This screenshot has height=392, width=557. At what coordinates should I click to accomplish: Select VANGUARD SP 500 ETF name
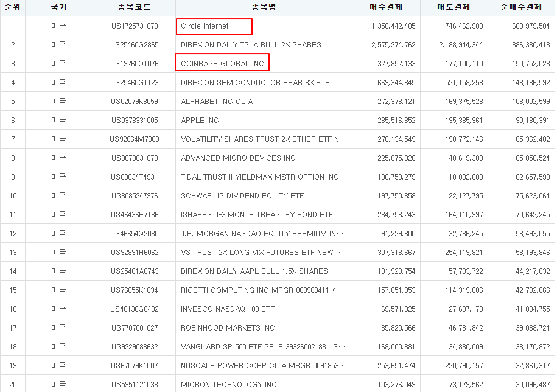click(x=263, y=346)
